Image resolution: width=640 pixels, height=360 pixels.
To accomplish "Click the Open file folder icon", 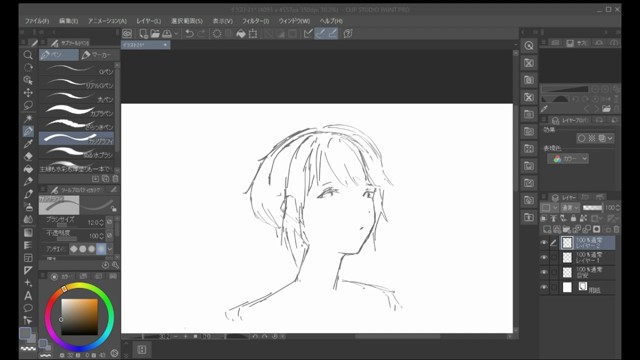I will click(x=155, y=33).
